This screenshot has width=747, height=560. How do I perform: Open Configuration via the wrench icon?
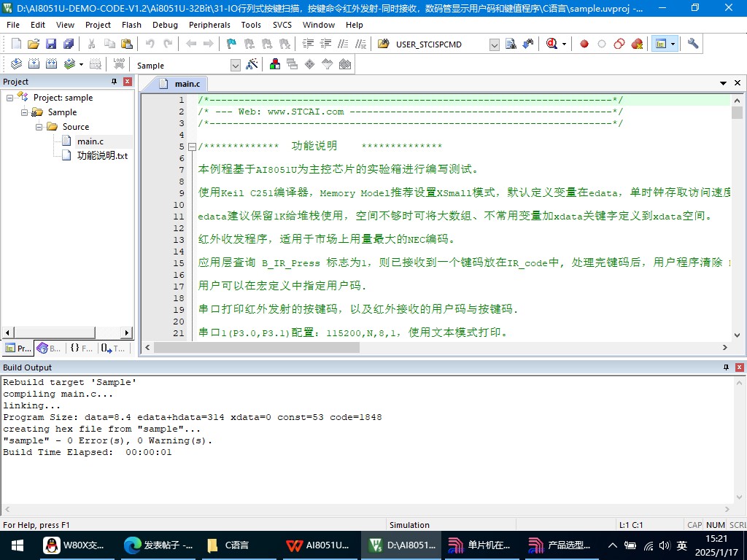(x=693, y=44)
